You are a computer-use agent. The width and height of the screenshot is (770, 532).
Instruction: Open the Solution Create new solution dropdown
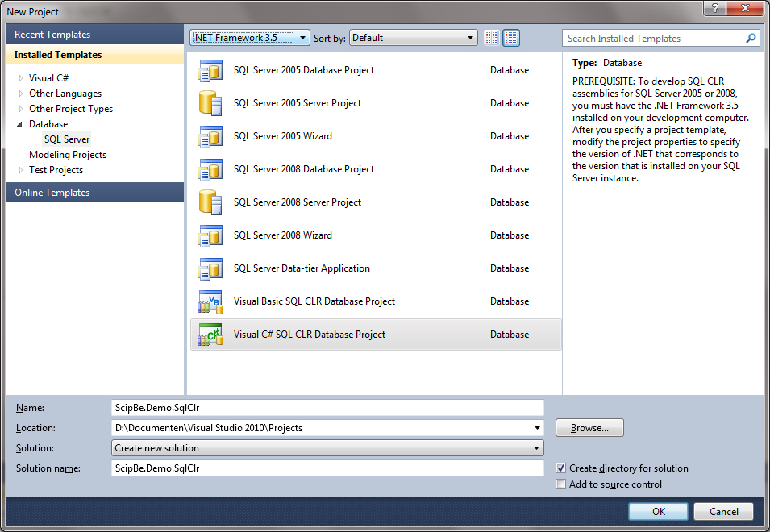coord(327,448)
